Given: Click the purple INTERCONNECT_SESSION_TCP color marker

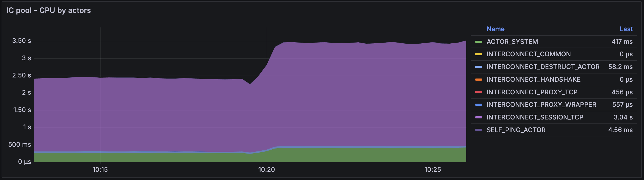Looking at the screenshot, I should 479,117.
